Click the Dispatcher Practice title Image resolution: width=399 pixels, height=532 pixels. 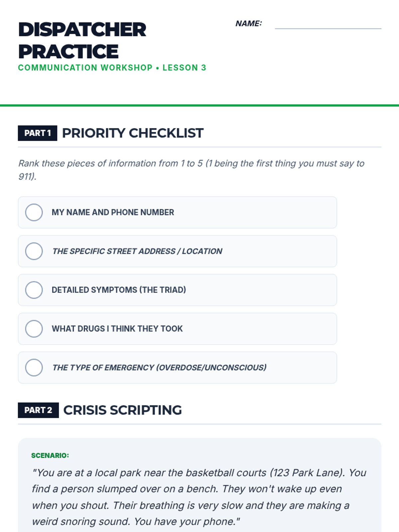[82, 40]
